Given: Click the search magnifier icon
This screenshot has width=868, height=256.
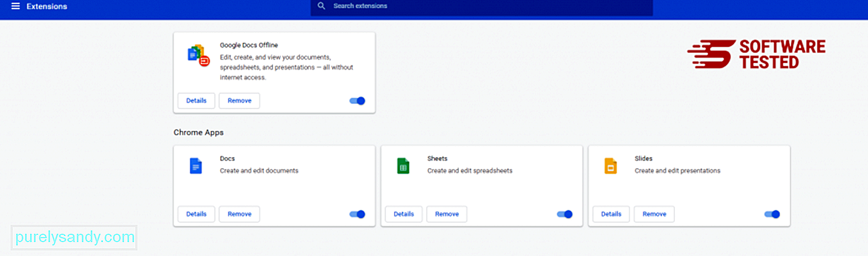Looking at the screenshot, I should coord(321,6).
